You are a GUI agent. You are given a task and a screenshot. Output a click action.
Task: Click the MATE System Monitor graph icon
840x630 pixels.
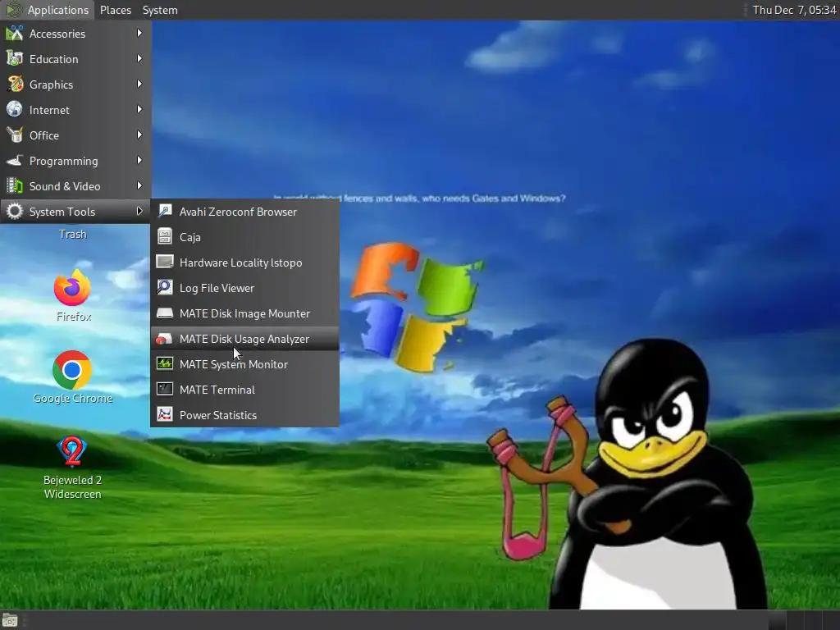(164, 363)
